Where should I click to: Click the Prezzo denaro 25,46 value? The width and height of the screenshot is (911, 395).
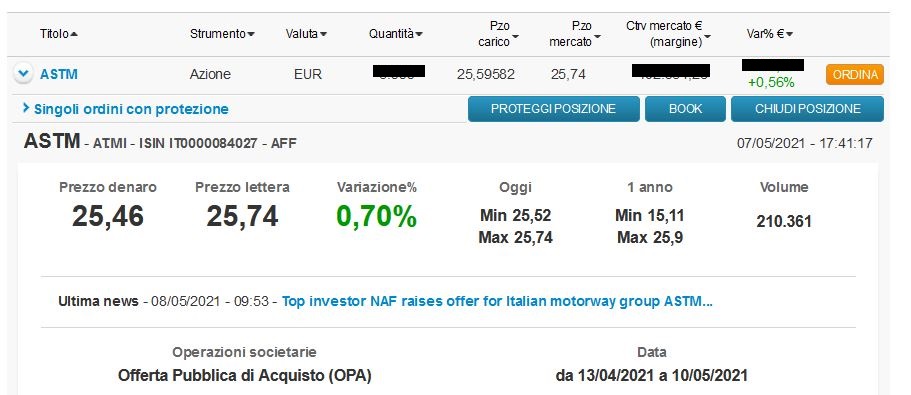point(108,216)
